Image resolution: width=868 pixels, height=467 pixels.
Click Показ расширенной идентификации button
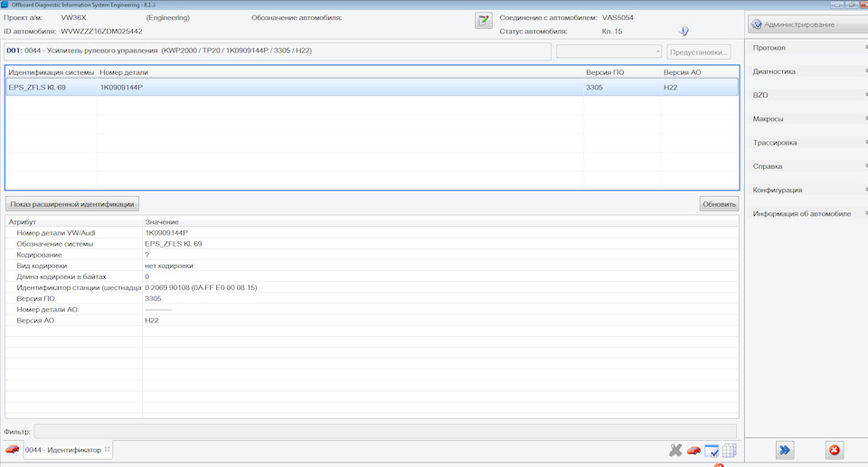[72, 204]
